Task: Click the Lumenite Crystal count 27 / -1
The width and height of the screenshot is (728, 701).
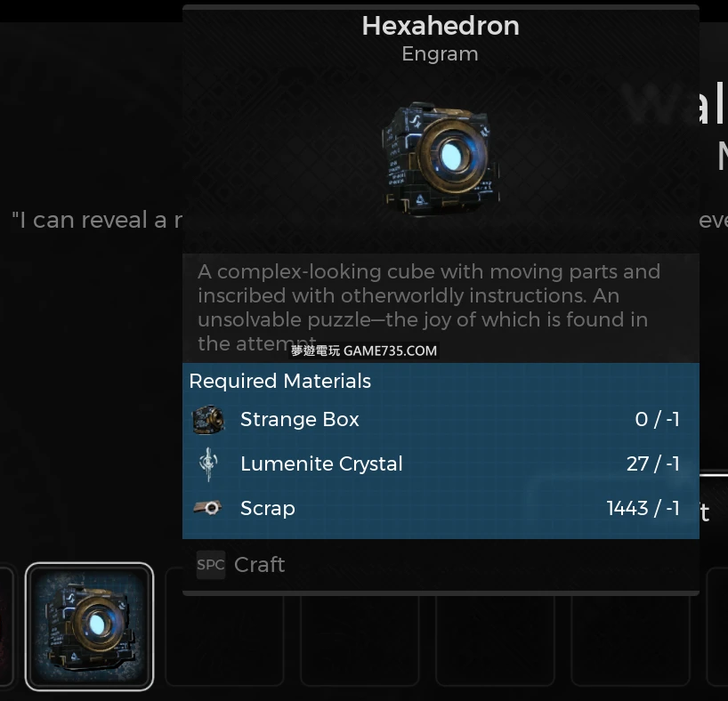Action: pyautogui.click(x=652, y=463)
